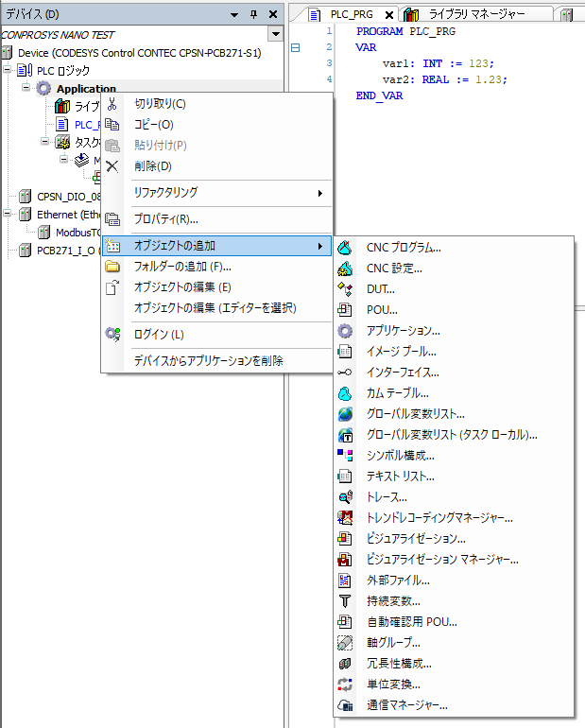The height and width of the screenshot is (728, 585).
Task: Select DUT... in the add-object submenu
Action: pyautogui.click(x=381, y=289)
